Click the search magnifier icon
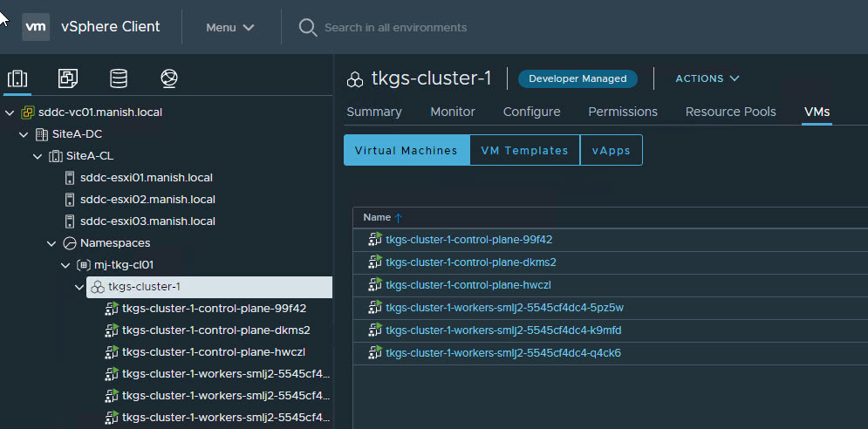The width and height of the screenshot is (868, 429). pos(308,27)
